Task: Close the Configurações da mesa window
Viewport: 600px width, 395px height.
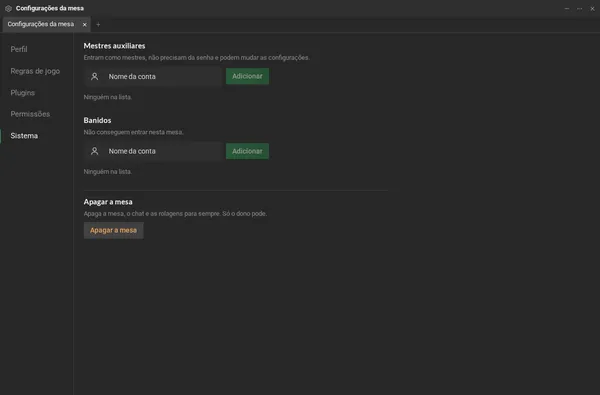Action: click(x=592, y=8)
